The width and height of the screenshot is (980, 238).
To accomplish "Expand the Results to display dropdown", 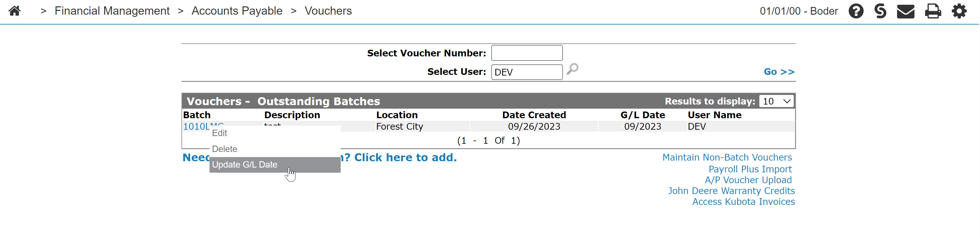I will click(777, 101).
